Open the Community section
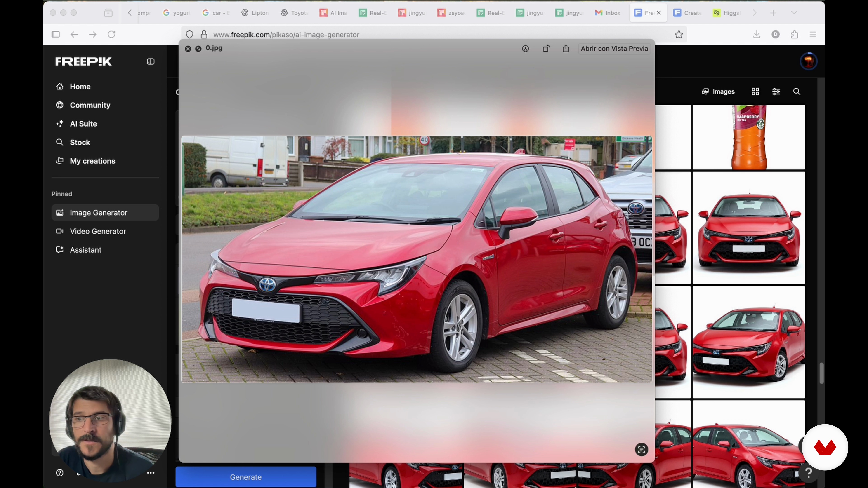This screenshot has height=488, width=868. (x=83, y=105)
